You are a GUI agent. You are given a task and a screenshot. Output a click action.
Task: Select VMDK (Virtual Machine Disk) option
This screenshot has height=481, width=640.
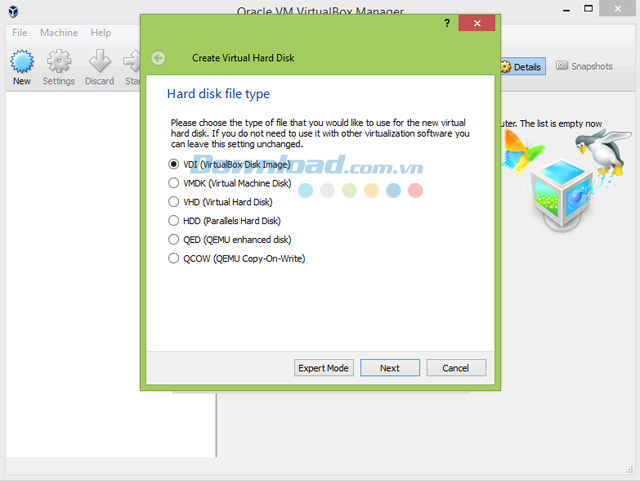(229, 183)
